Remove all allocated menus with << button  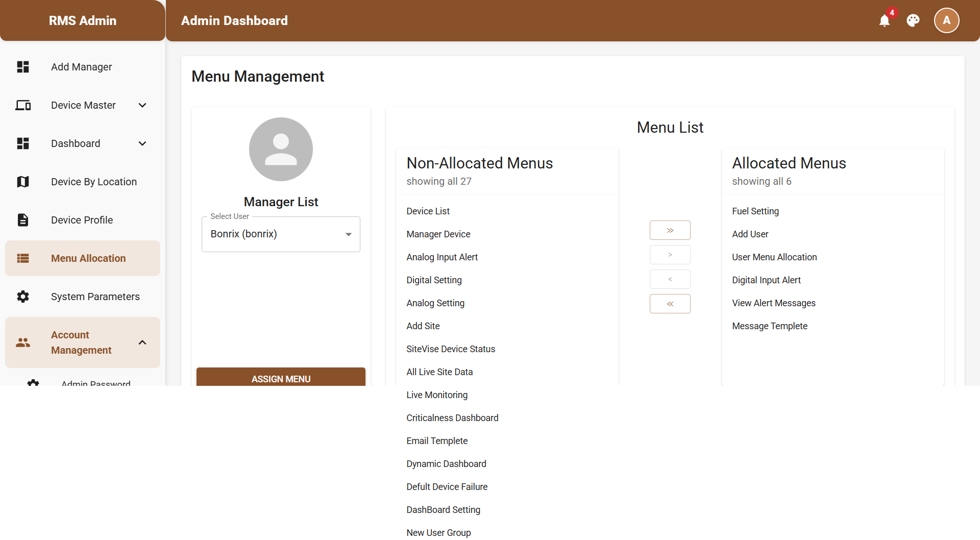pyautogui.click(x=670, y=304)
